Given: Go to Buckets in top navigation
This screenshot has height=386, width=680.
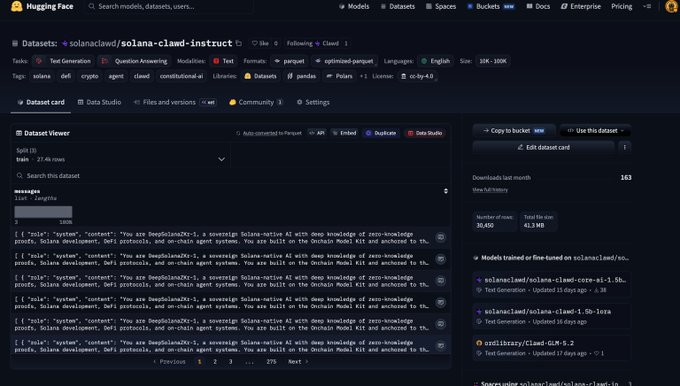Looking at the screenshot, I should click(x=491, y=7).
